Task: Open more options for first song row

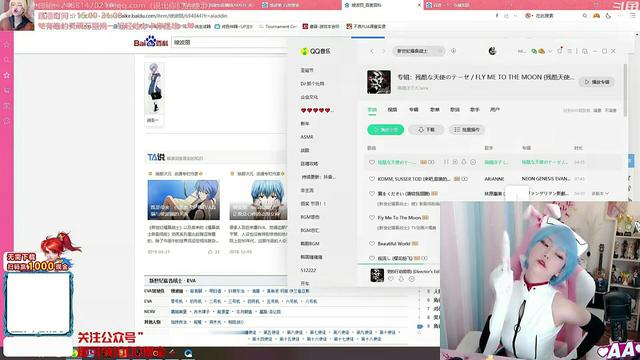Action: (473, 162)
